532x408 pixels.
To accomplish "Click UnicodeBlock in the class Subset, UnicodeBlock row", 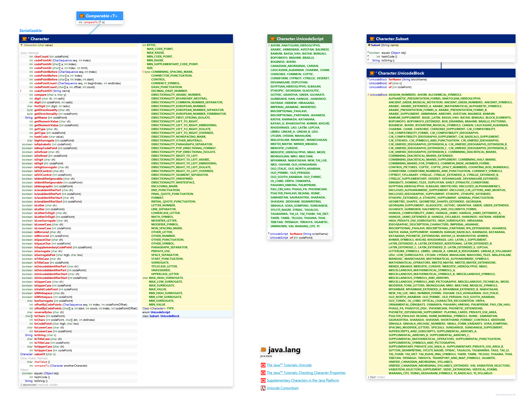I will (x=170, y=316).
